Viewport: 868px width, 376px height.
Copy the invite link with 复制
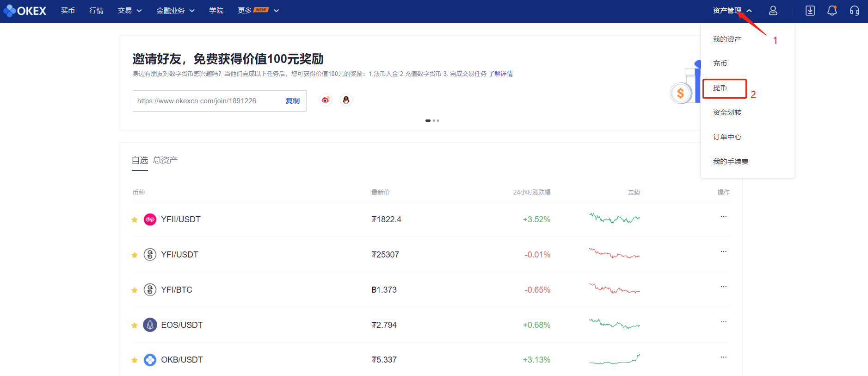[293, 101]
